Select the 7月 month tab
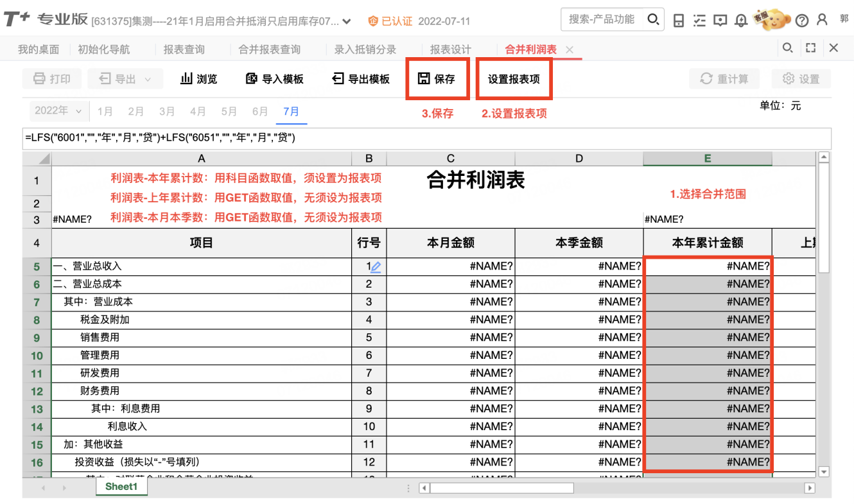The image size is (854, 504). tap(292, 112)
